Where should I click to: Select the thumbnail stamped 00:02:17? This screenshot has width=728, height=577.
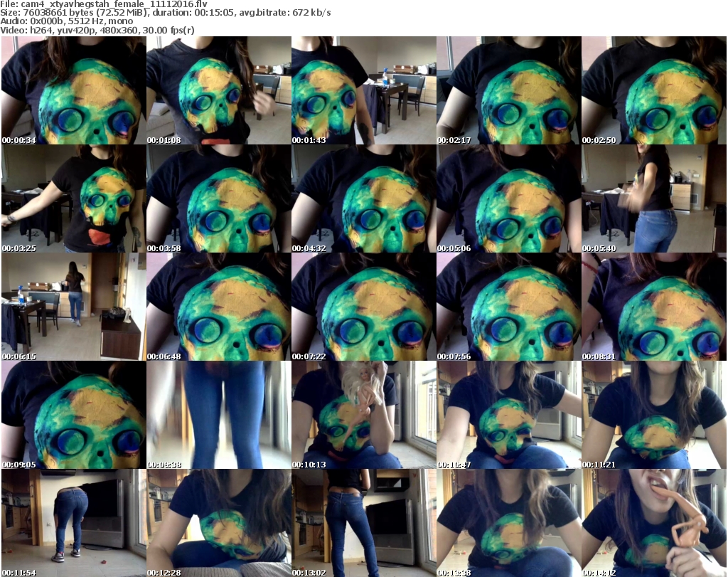tap(509, 90)
